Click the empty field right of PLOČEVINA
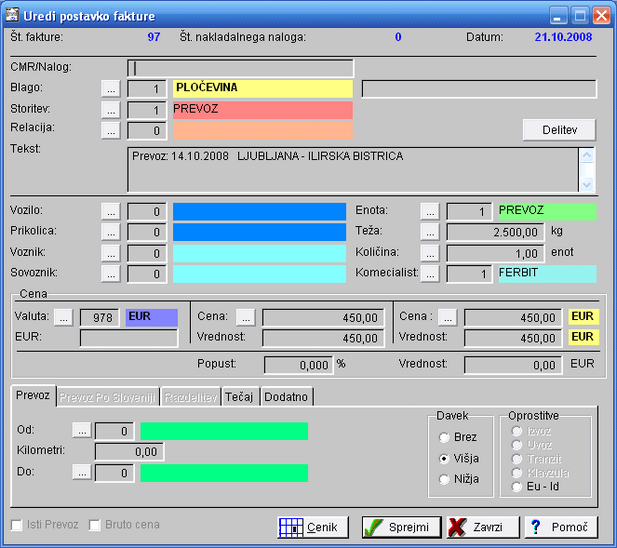 point(479,89)
